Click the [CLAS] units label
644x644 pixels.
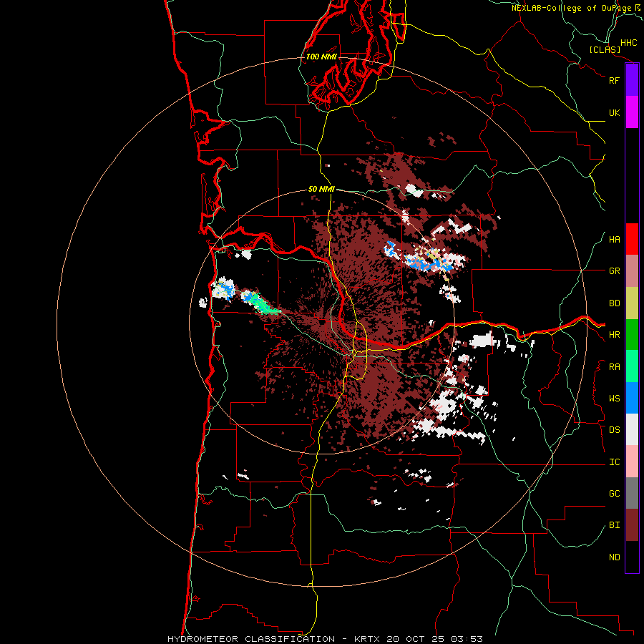click(x=605, y=50)
